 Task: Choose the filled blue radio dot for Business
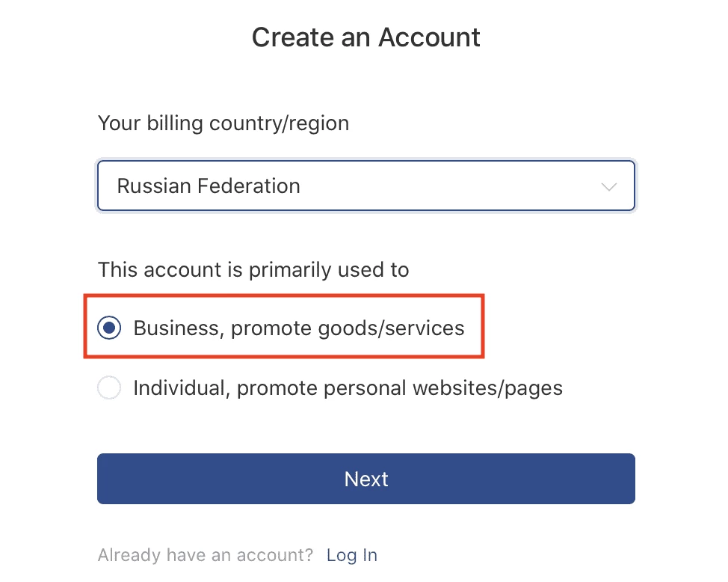point(109,328)
